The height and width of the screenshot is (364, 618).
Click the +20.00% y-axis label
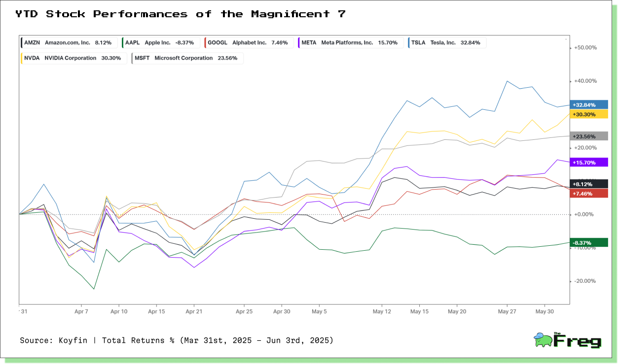(585, 148)
